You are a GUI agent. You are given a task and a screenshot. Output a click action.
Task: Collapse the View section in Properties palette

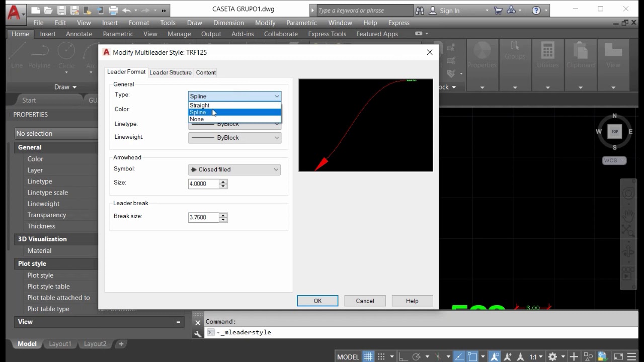178,322
